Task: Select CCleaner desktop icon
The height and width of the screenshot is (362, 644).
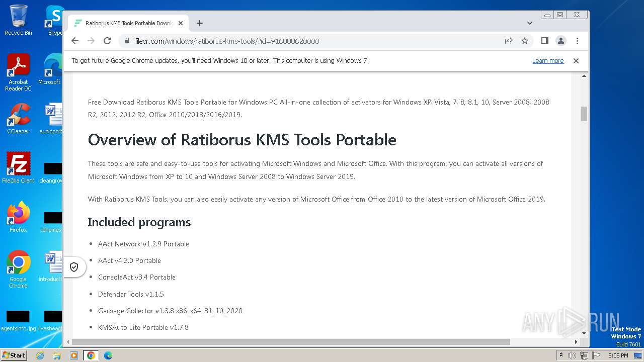Action: coord(18,119)
